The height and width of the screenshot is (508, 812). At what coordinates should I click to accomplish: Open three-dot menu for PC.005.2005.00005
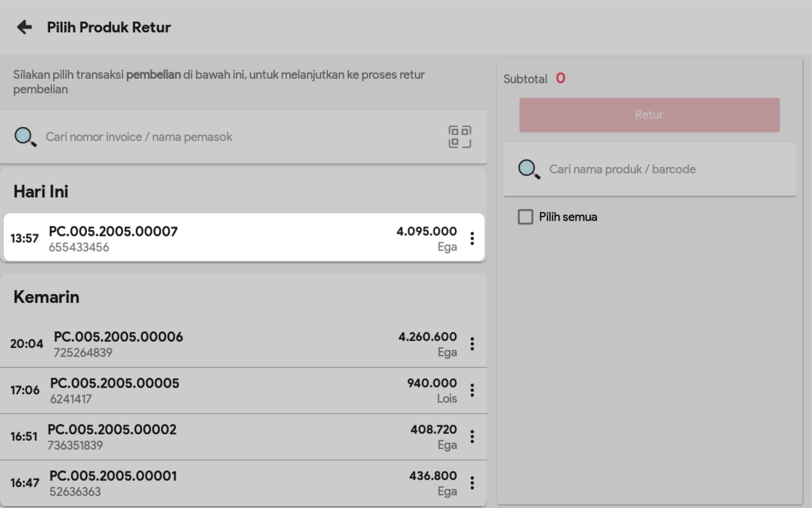pyautogui.click(x=472, y=390)
